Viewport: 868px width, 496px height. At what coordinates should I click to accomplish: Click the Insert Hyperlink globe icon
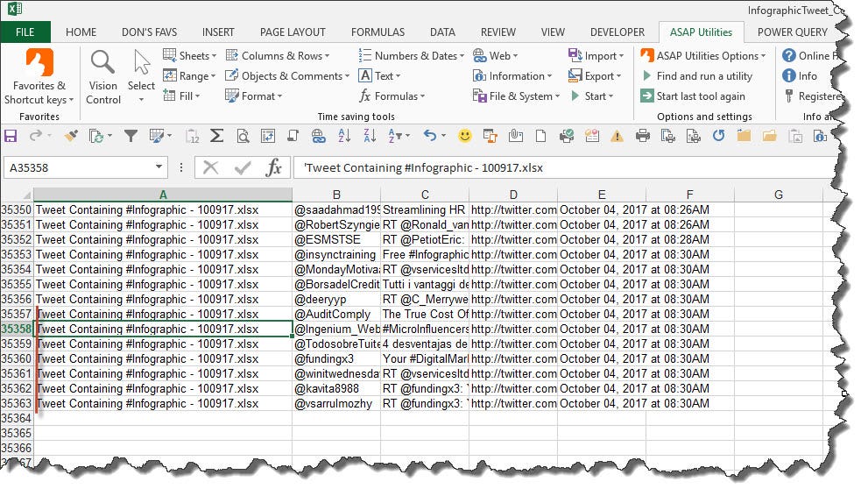click(318, 136)
